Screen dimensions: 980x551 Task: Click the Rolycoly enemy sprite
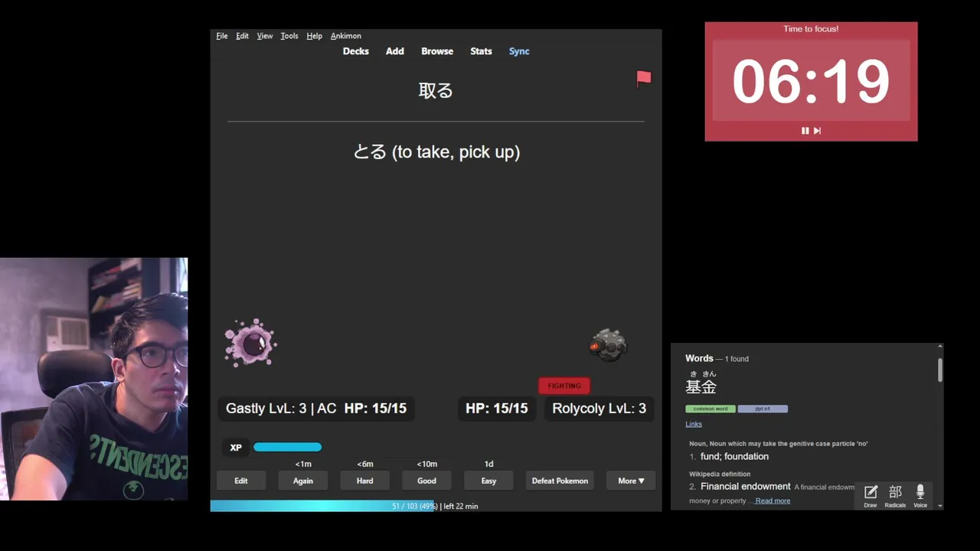tap(609, 345)
